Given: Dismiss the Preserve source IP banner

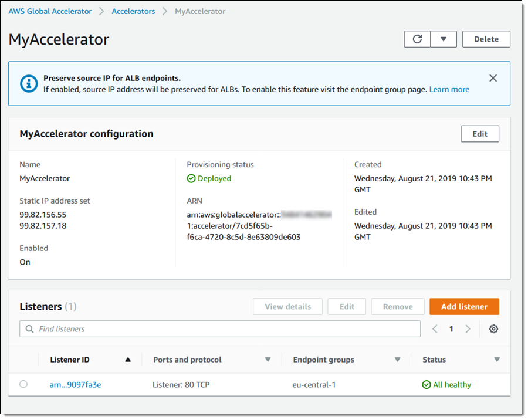Looking at the screenshot, I should point(493,78).
